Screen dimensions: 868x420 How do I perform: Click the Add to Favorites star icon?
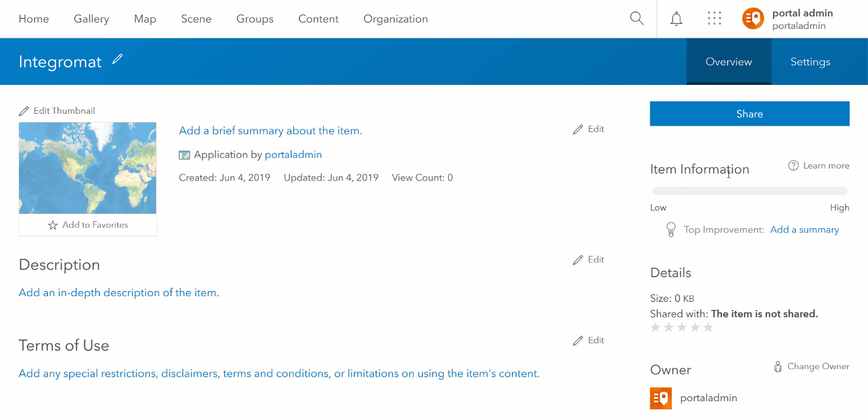tap(53, 225)
